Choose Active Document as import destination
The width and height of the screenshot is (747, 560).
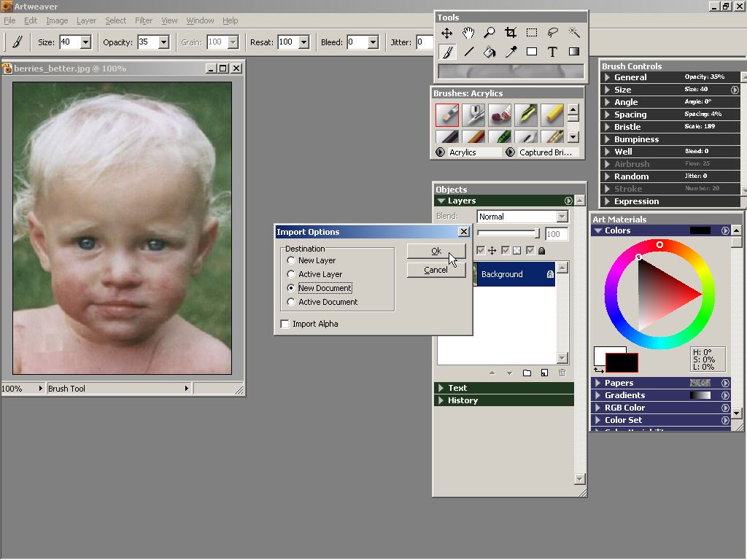[292, 302]
